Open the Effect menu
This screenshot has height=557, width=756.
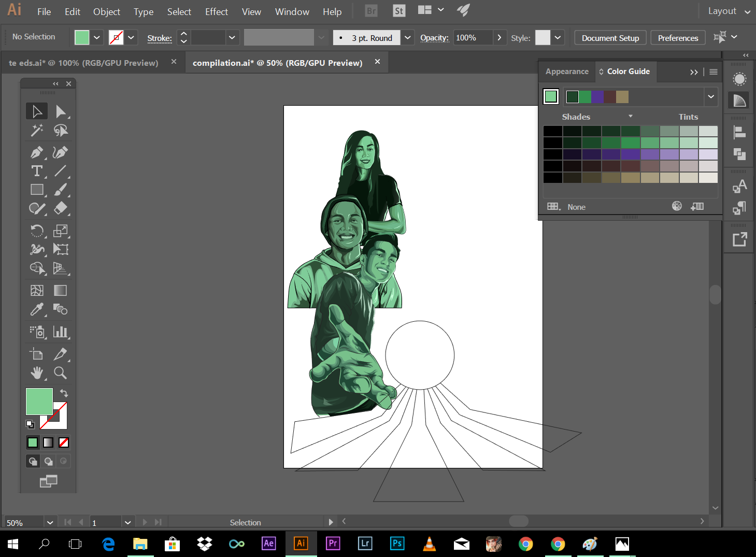click(216, 11)
